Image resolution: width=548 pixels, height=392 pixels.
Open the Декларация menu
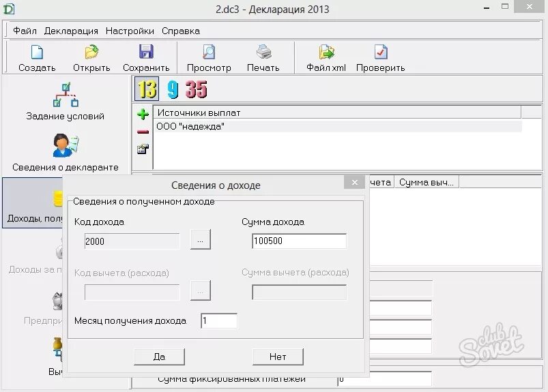[71, 31]
